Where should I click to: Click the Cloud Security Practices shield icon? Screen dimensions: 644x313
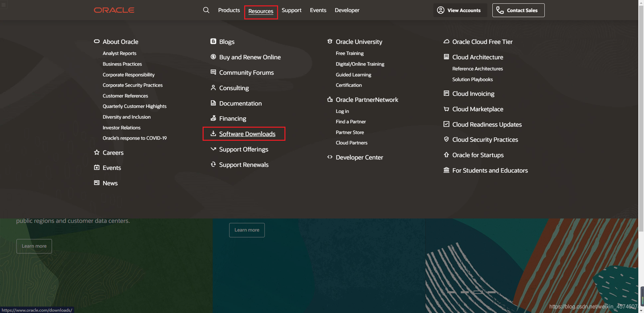click(446, 139)
